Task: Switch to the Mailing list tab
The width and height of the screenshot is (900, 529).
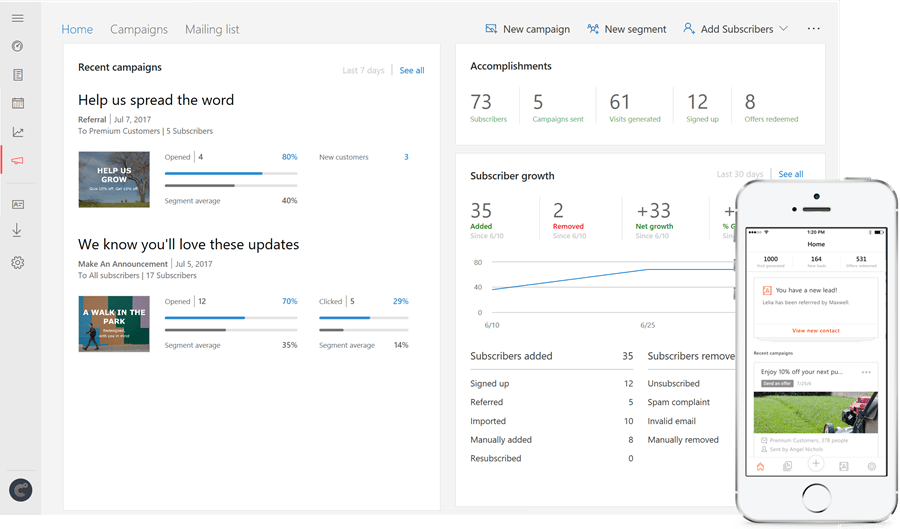Action: [212, 29]
